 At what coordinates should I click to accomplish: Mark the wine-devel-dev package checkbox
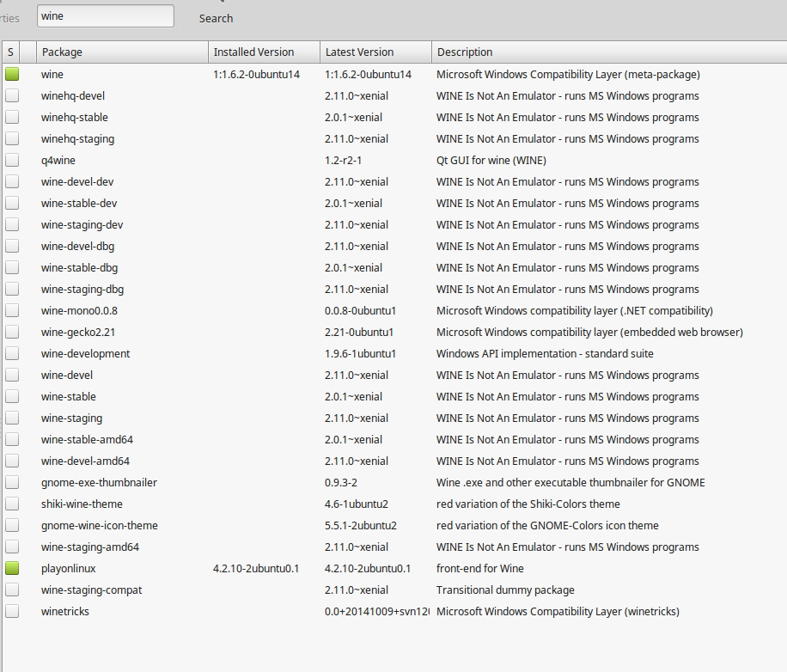click(12, 181)
